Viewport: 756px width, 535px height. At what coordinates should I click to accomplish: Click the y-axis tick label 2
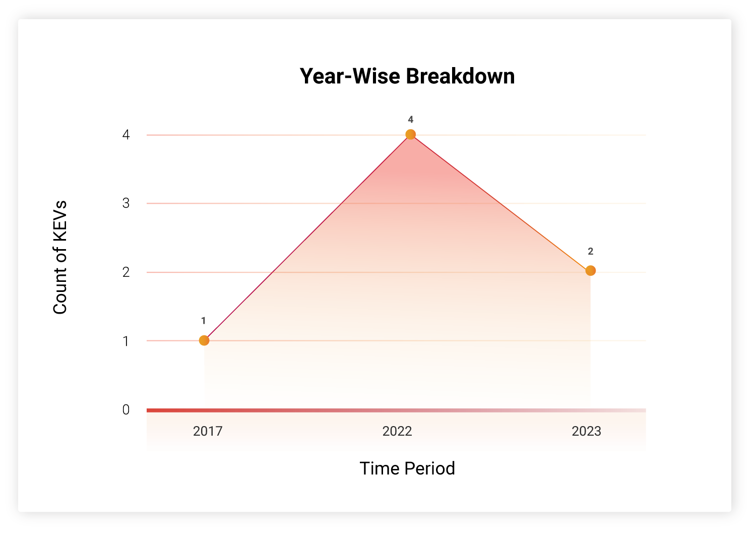(126, 272)
